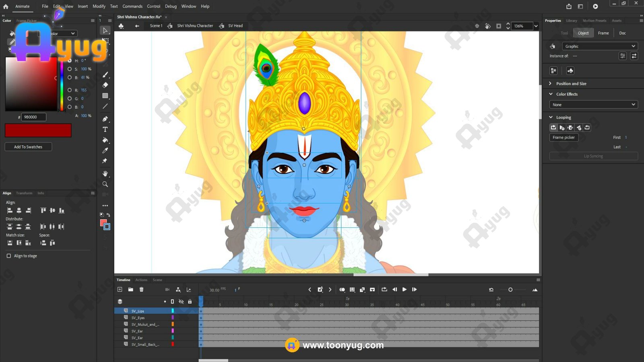Open Shri Vishnu Character breadcrumb
644x362 pixels.
click(x=195, y=26)
